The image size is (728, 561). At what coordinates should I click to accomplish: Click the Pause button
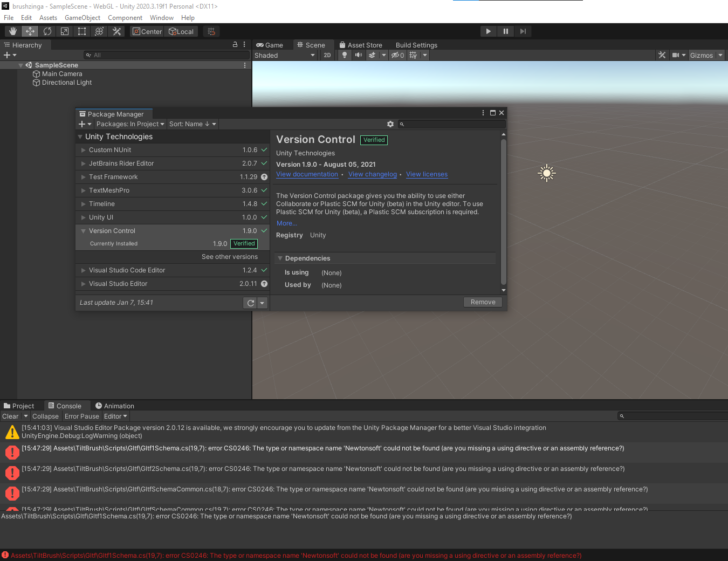click(x=505, y=31)
